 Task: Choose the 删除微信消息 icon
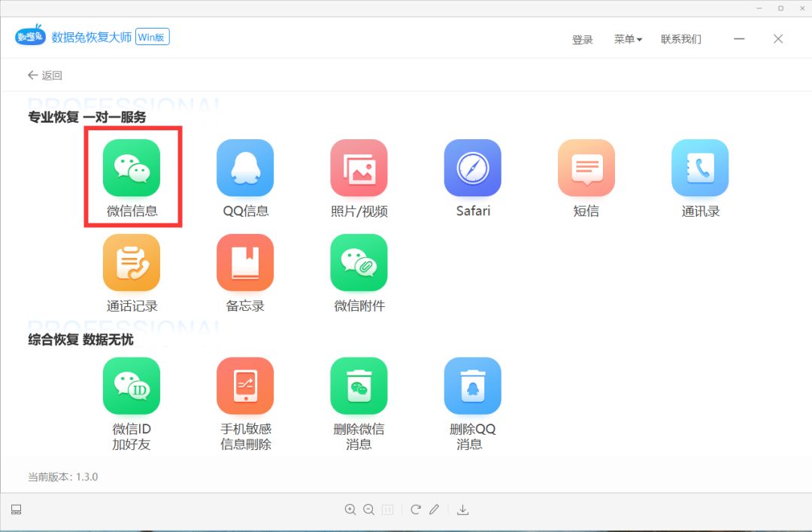click(359, 386)
